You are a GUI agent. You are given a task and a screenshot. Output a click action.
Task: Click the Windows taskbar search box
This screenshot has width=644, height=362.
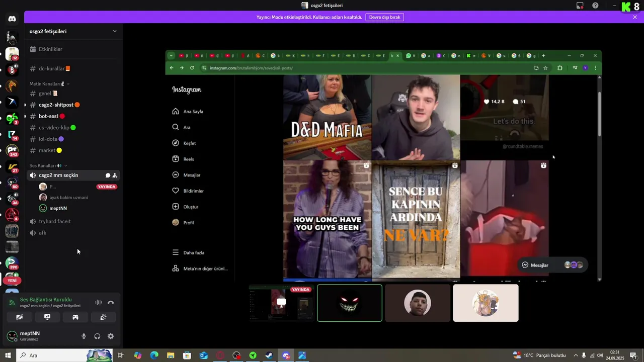65,355
